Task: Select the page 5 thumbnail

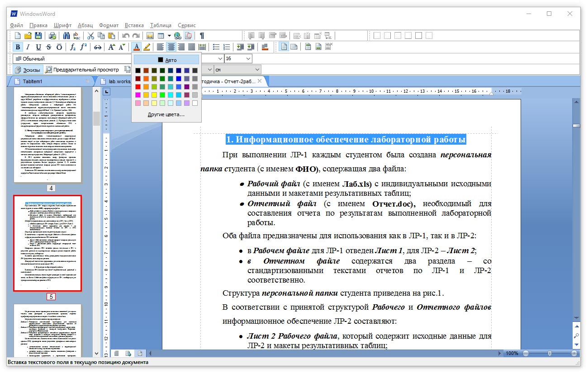Action: click(x=47, y=243)
